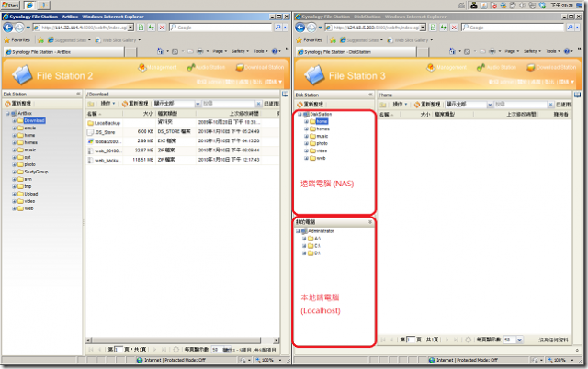The image size is (588, 369).
Task: Open Download Station in File Station 3 header
Action: [551, 67]
